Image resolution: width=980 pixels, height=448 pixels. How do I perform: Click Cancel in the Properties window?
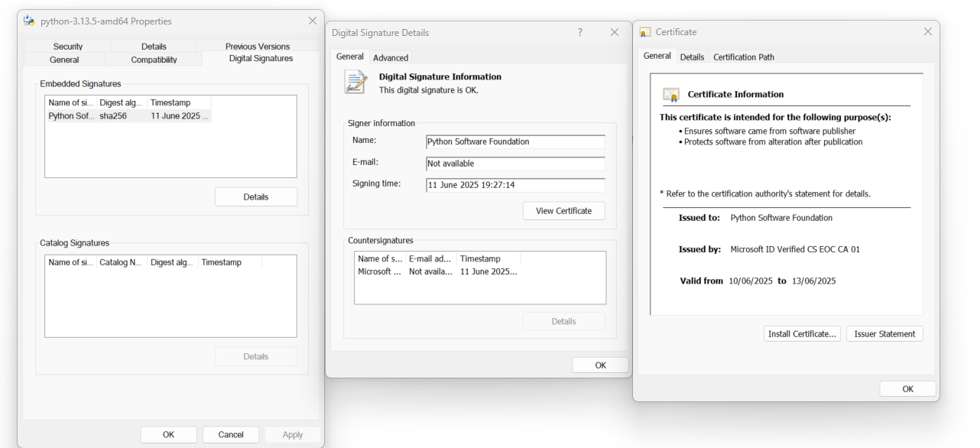[x=231, y=434]
